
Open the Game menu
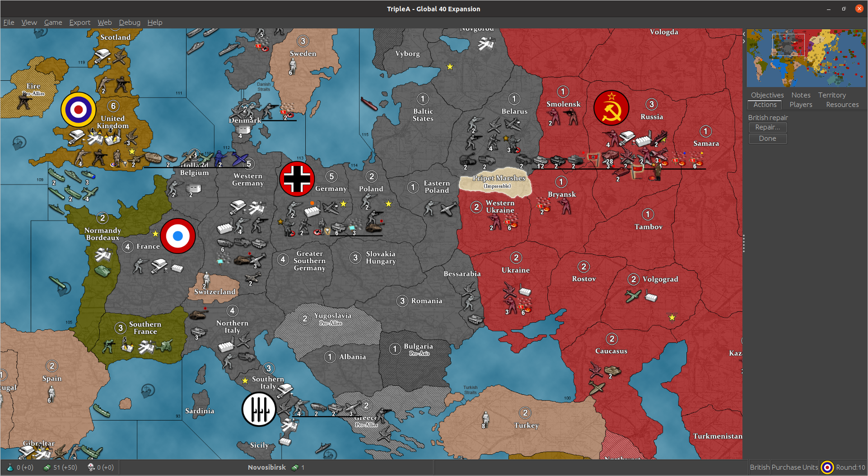pos(53,22)
